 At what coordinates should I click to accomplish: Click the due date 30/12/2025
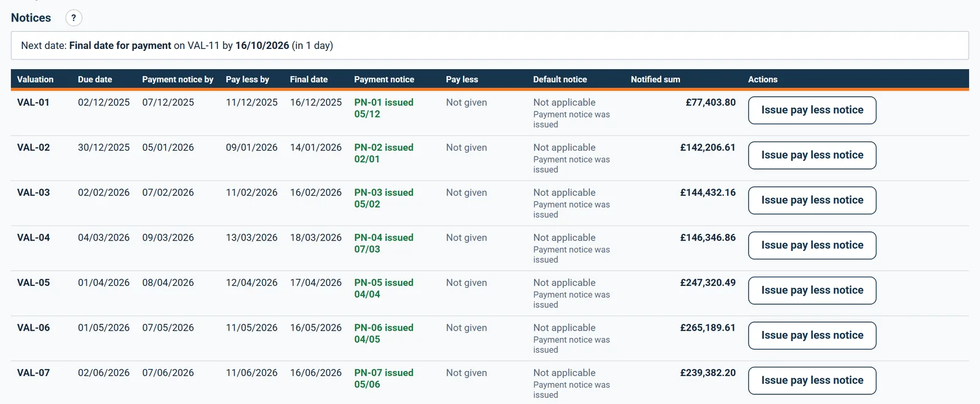pos(104,148)
